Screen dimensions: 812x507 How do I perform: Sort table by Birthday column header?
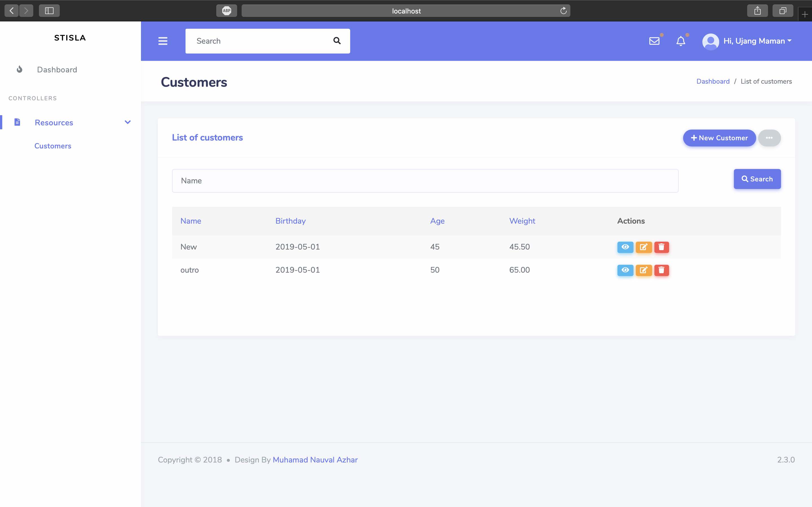point(290,221)
